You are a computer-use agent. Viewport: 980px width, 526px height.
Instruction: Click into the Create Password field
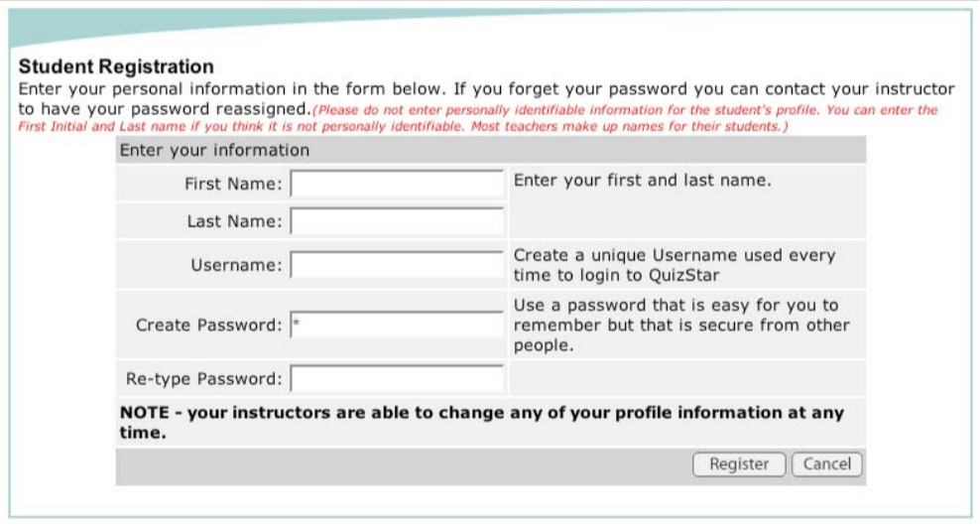point(397,326)
